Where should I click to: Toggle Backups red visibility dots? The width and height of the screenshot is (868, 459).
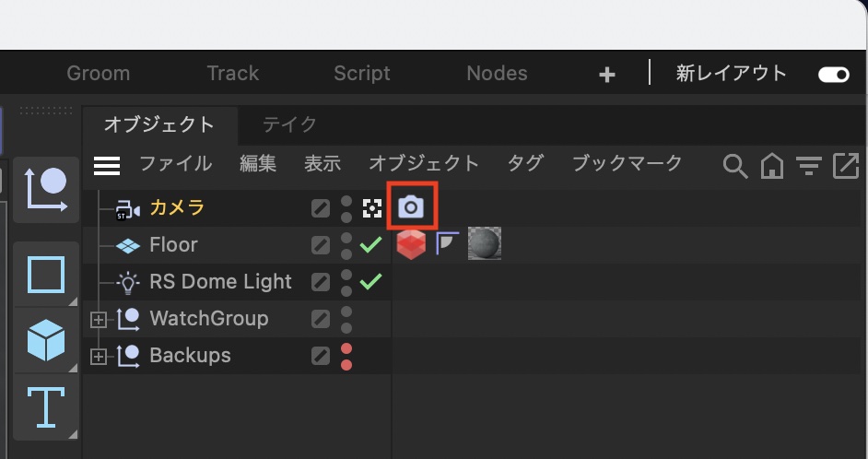346,356
